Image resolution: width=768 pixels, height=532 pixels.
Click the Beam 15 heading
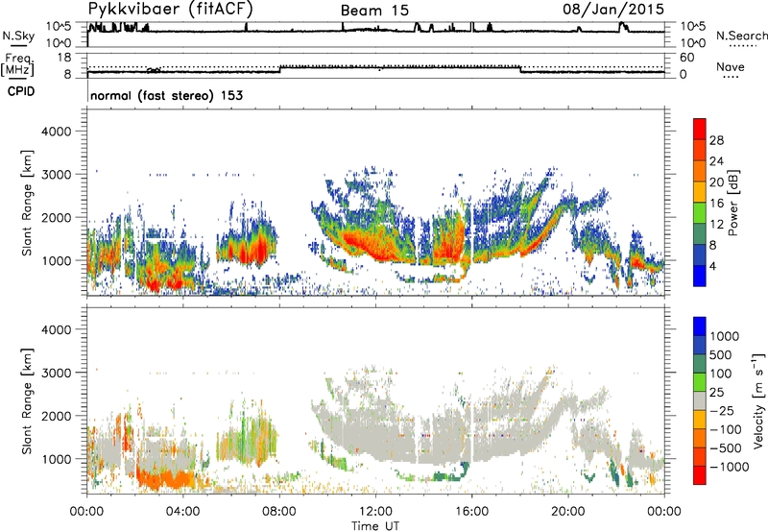coord(374,11)
